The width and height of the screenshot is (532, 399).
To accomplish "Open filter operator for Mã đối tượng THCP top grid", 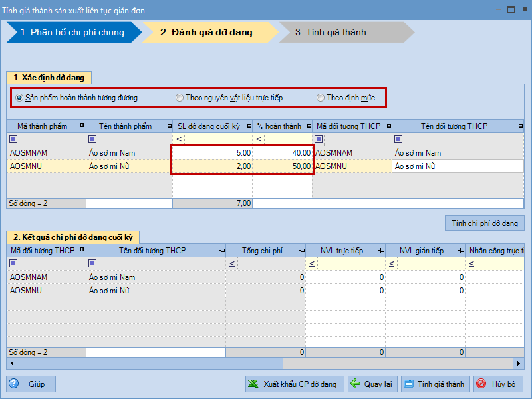I will [319, 139].
